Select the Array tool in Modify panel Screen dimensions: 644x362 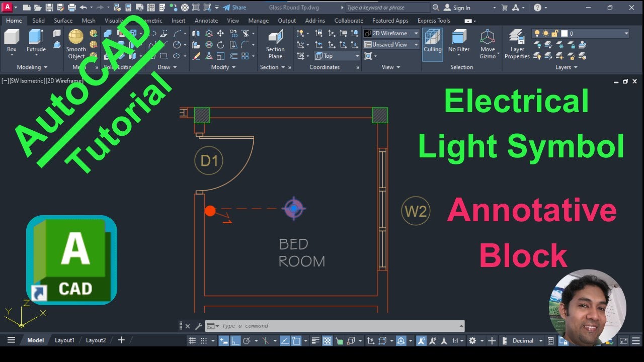click(246, 56)
